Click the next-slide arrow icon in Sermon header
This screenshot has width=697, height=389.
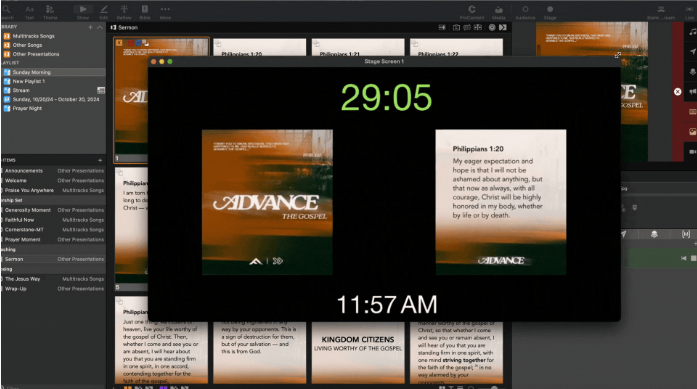pyautogui.click(x=503, y=28)
